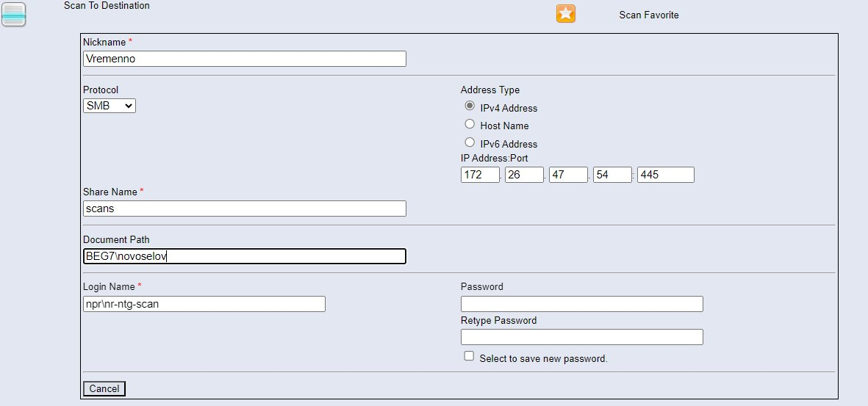
Task: Click into the Document Path field
Action: [x=244, y=256]
